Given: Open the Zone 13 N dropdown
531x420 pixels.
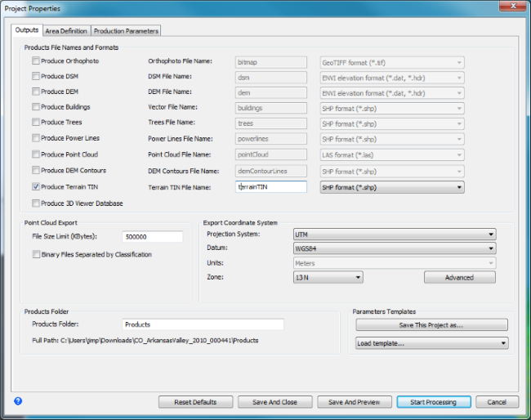Looking at the screenshot, I should tap(327, 278).
